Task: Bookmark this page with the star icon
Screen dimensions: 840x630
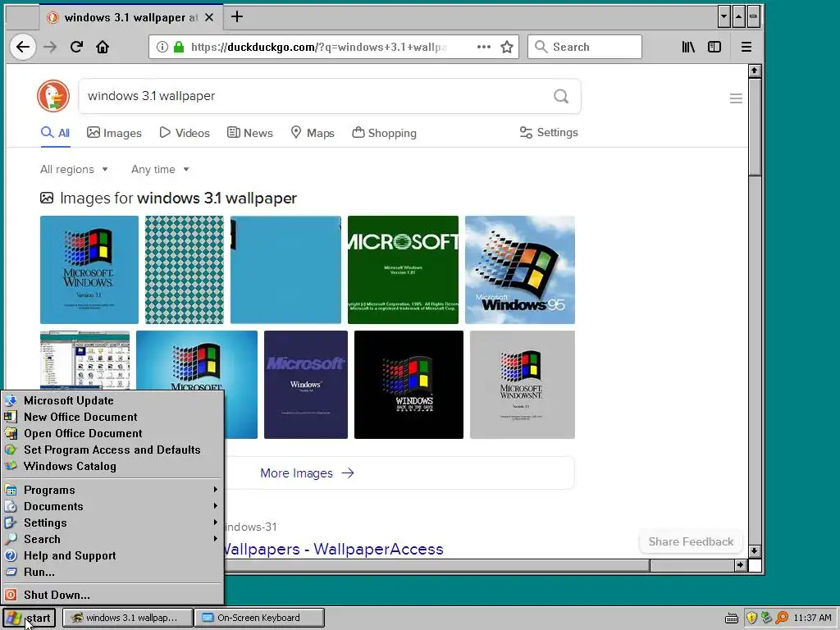Action: pos(507,47)
